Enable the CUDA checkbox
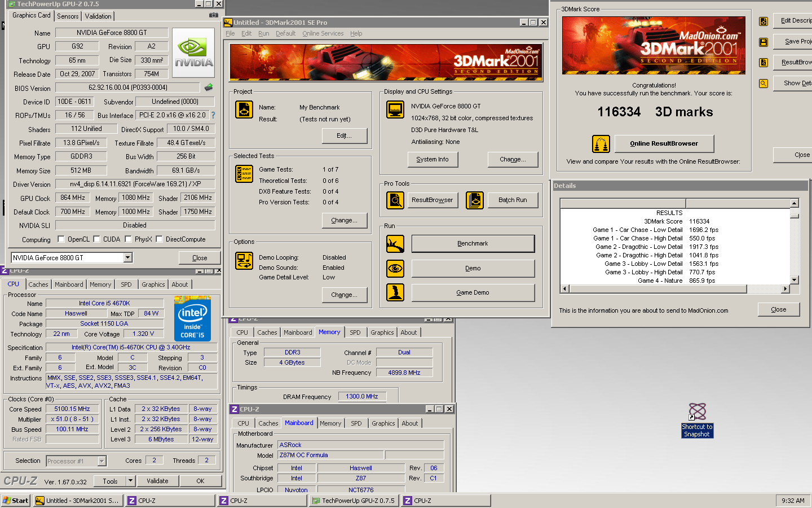Image resolution: width=812 pixels, height=508 pixels. coord(96,239)
